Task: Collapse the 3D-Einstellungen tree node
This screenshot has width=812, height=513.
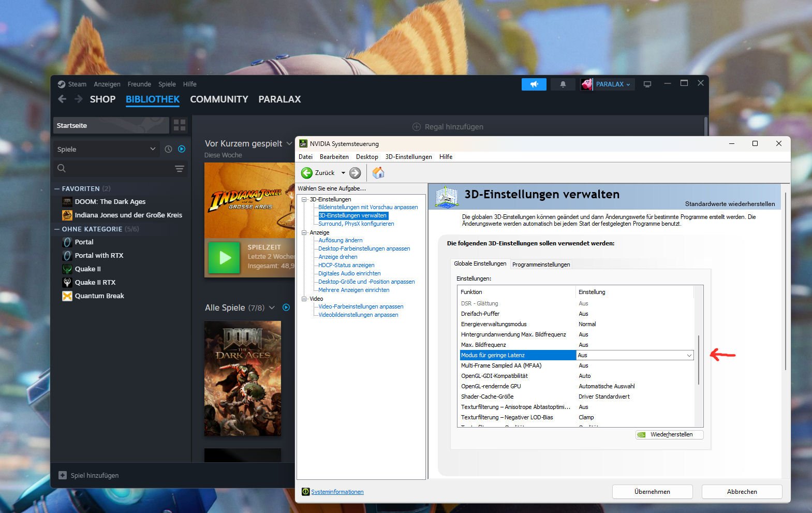Action: [x=304, y=199]
